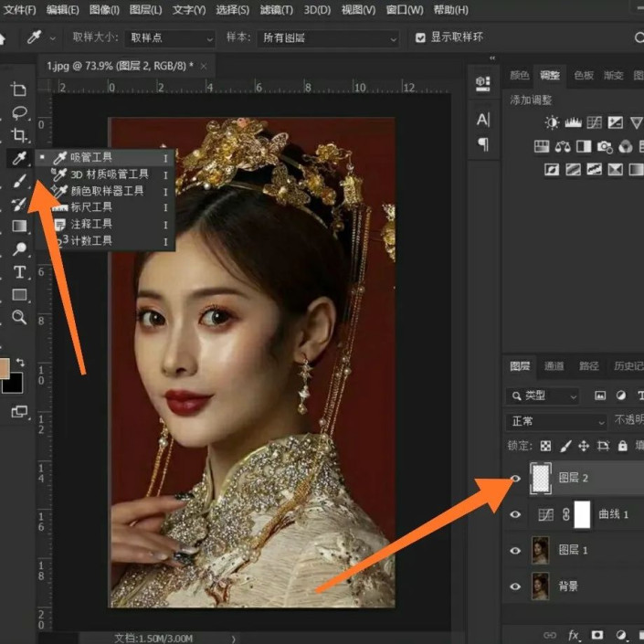
Task: Open the 类型 layer filter dropdown
Action: point(543,396)
